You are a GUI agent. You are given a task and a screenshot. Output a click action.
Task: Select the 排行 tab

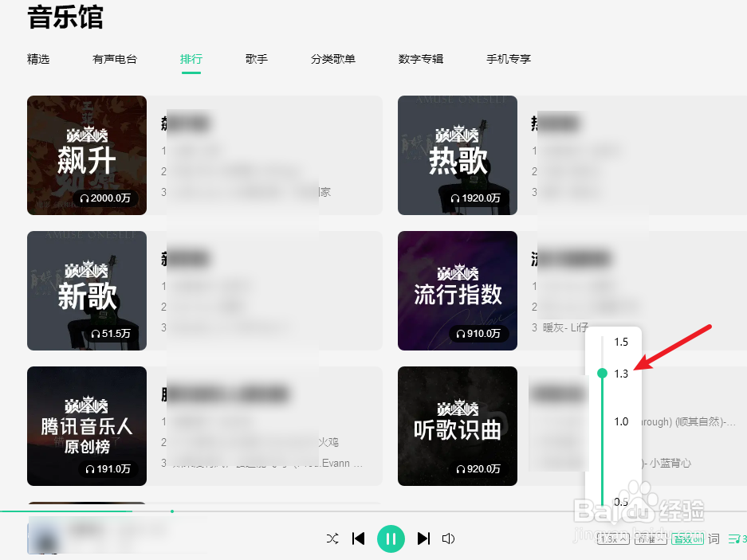191,59
